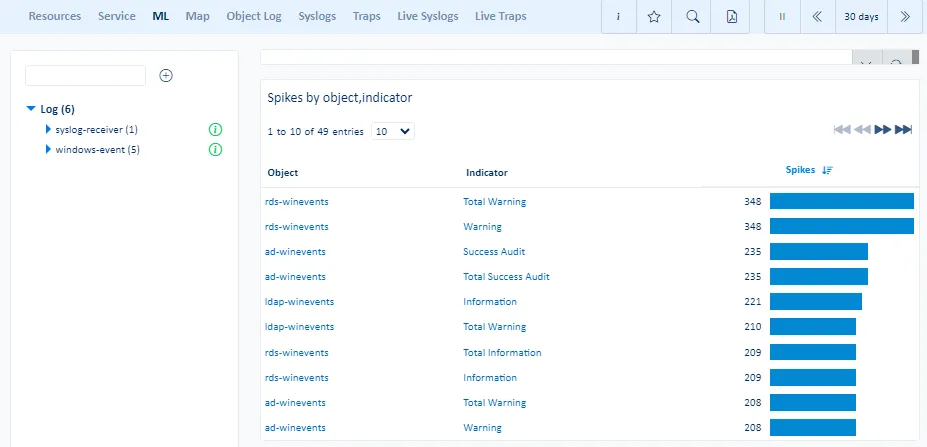Click the Success Audit indicator link

click(494, 252)
